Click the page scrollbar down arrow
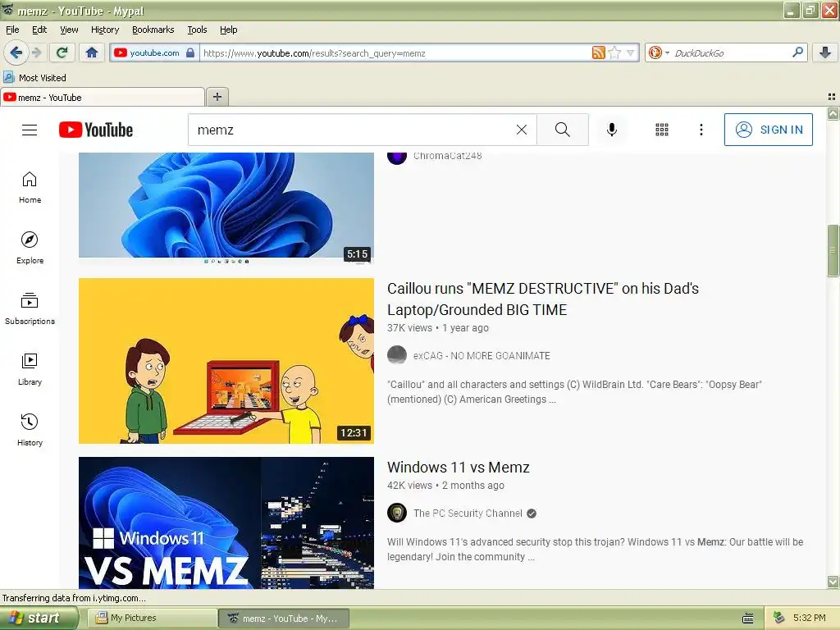Image resolution: width=840 pixels, height=630 pixels. [833, 582]
